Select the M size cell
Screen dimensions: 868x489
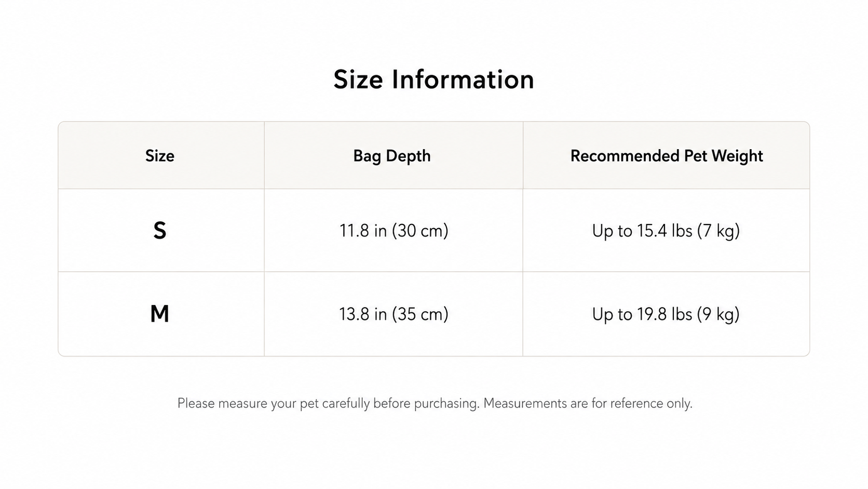click(x=160, y=314)
